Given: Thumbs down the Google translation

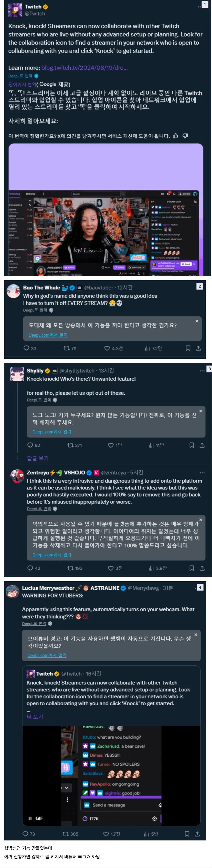Looking at the screenshot, I should (x=185, y=136).
